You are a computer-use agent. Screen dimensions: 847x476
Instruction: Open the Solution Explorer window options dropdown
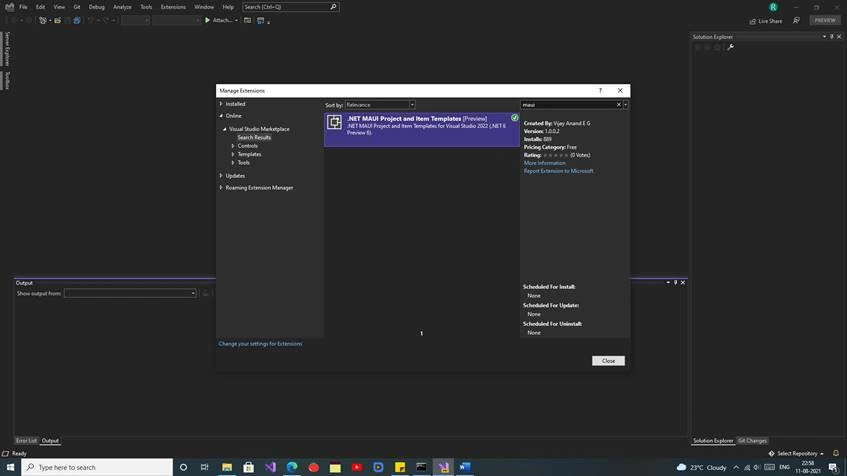[824, 37]
